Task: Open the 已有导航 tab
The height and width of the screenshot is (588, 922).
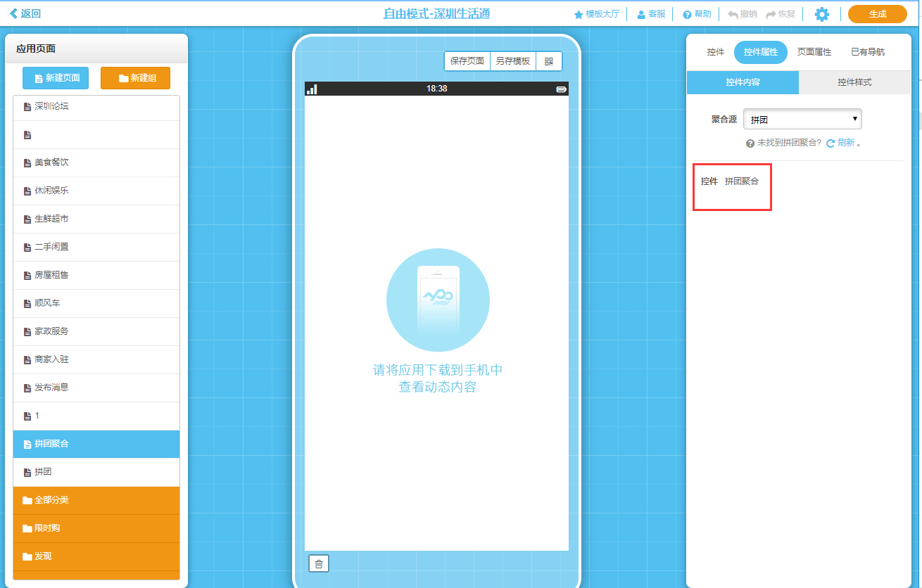Action: (868, 52)
